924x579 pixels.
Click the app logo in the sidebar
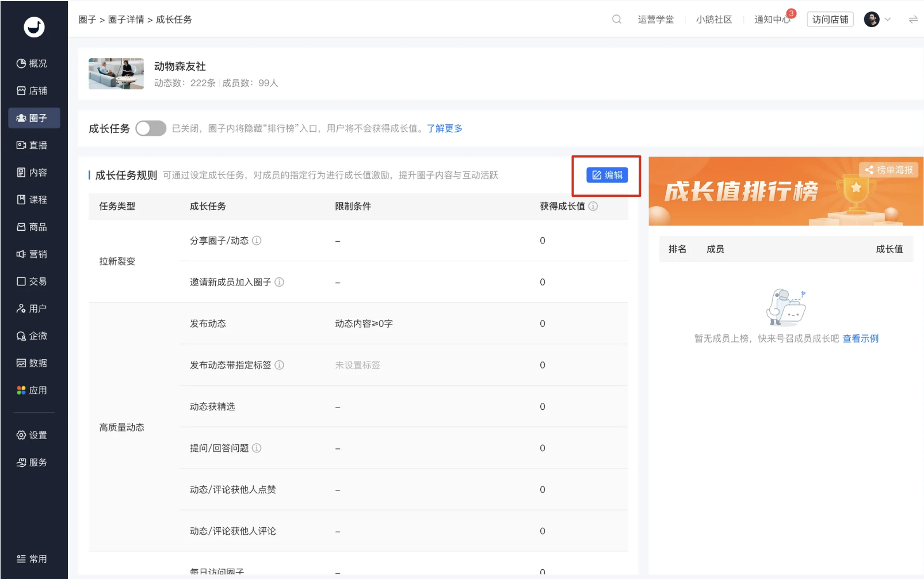pyautogui.click(x=34, y=27)
